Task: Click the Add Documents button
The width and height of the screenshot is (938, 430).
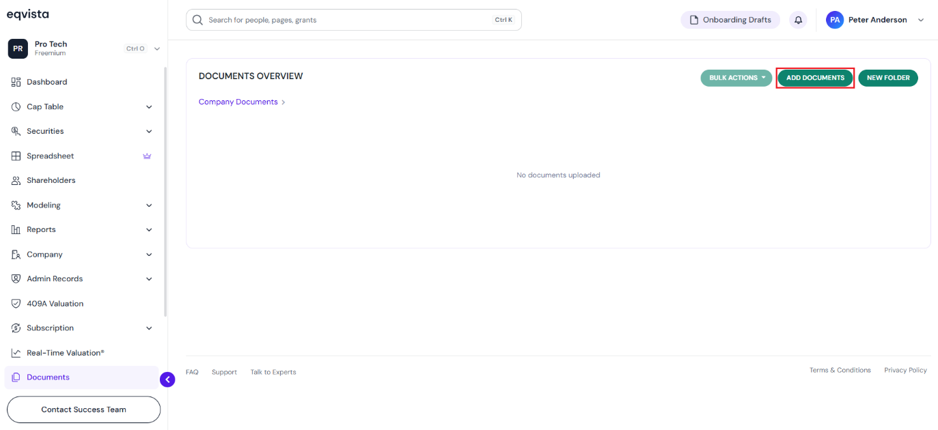Action: (x=815, y=78)
